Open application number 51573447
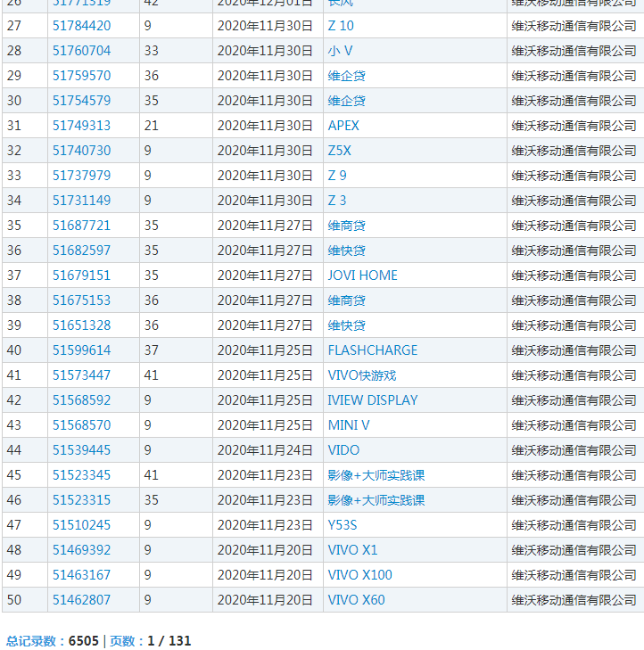 point(81,375)
